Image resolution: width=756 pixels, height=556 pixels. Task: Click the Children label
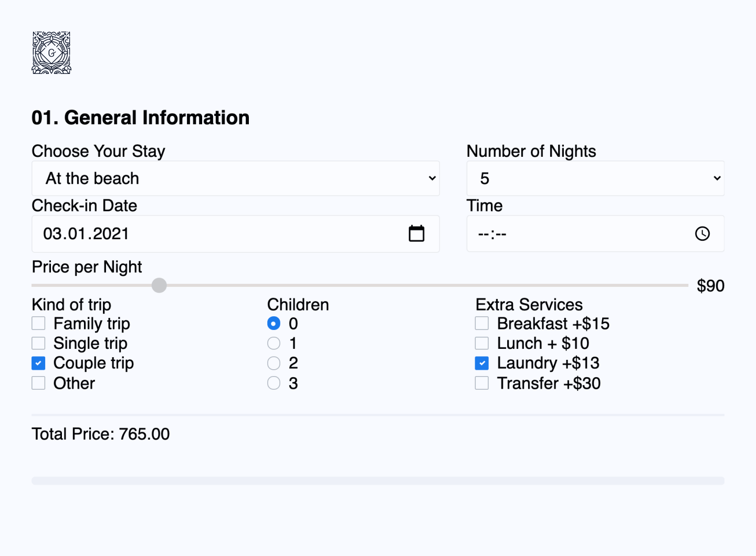(x=298, y=305)
